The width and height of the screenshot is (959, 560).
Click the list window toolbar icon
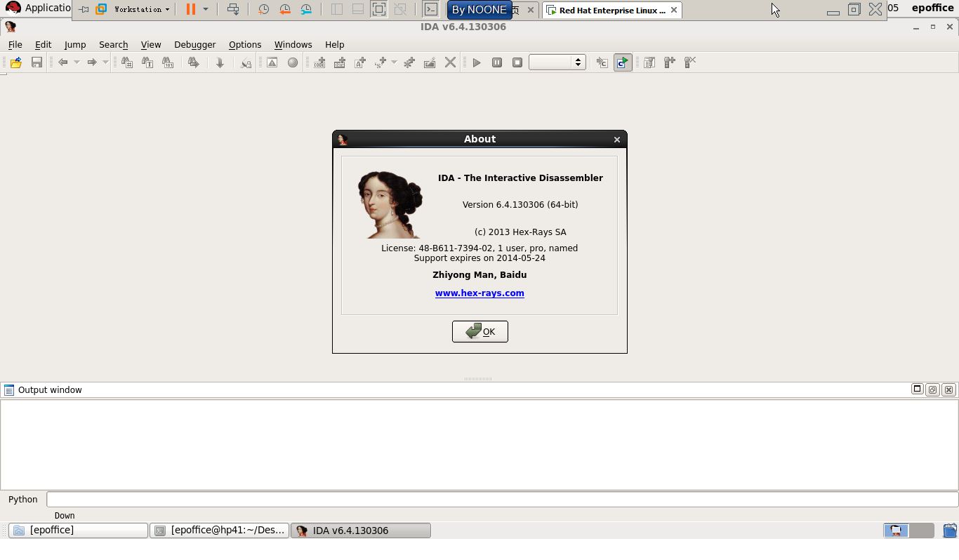(649, 62)
